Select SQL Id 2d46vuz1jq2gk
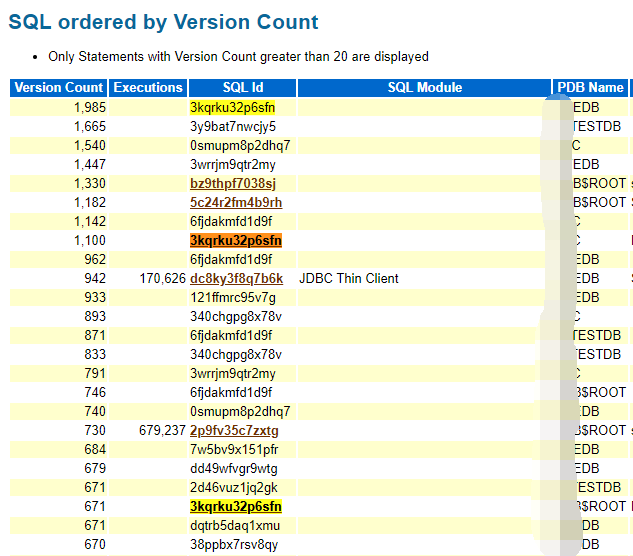The width and height of the screenshot is (633, 556). click(234, 487)
